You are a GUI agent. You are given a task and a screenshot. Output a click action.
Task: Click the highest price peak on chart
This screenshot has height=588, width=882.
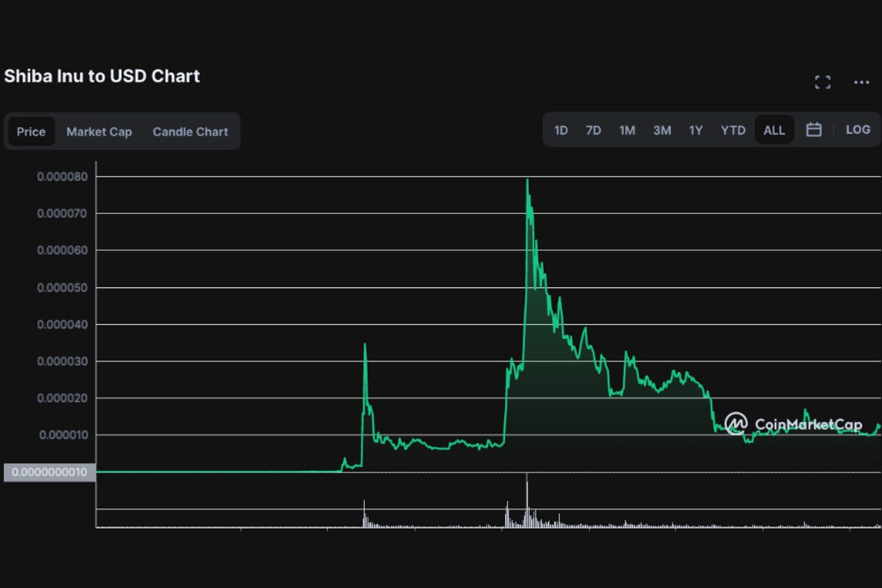[527, 180]
